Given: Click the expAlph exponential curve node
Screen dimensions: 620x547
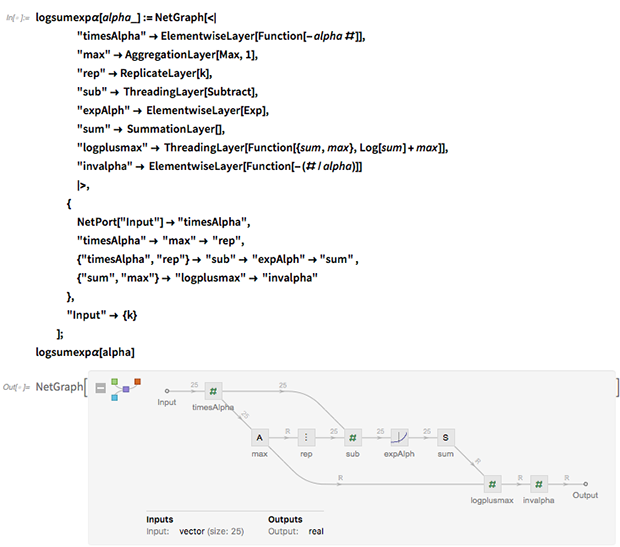Looking at the screenshot, I should point(399,437).
